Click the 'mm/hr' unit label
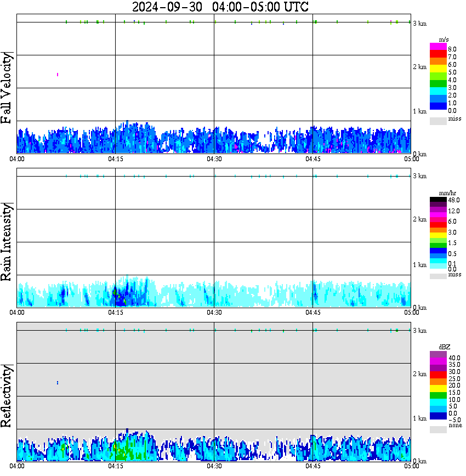466x476 pixels. [447, 193]
